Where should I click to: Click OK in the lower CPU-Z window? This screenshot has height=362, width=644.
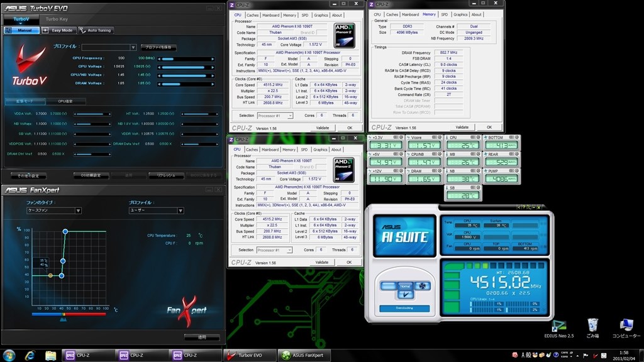click(x=349, y=262)
